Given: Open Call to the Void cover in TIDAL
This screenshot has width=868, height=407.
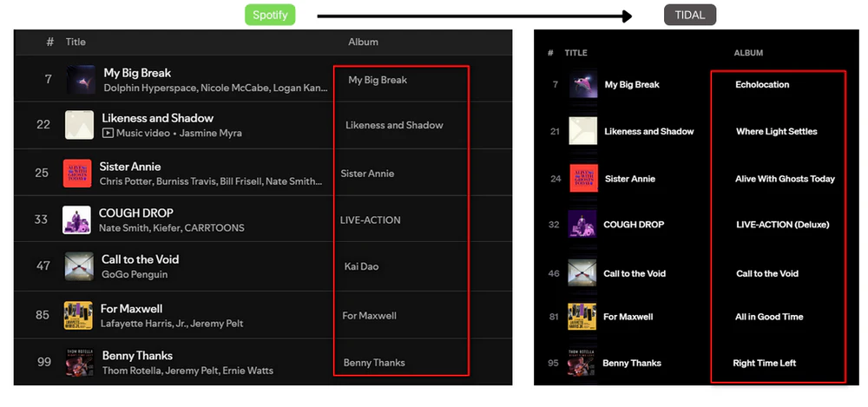Looking at the screenshot, I should 582,273.
